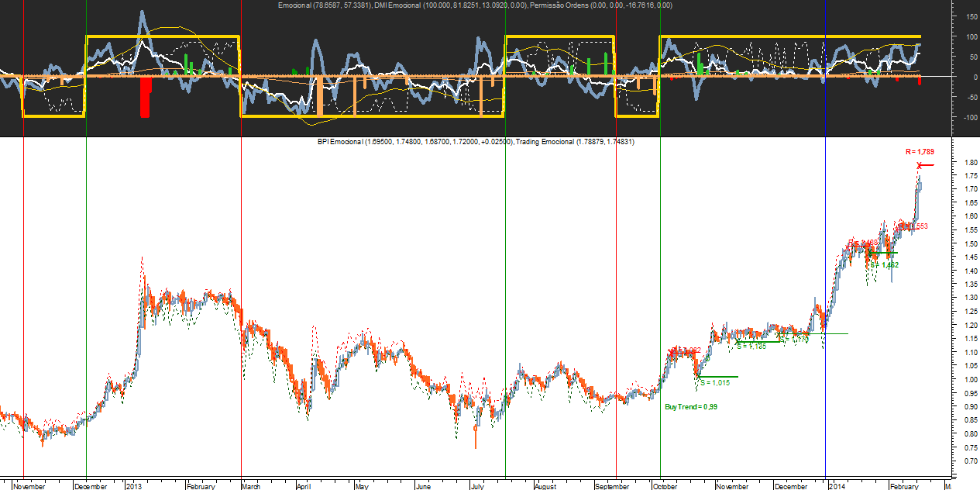Select the 0.70 price axis value

(x=971, y=461)
